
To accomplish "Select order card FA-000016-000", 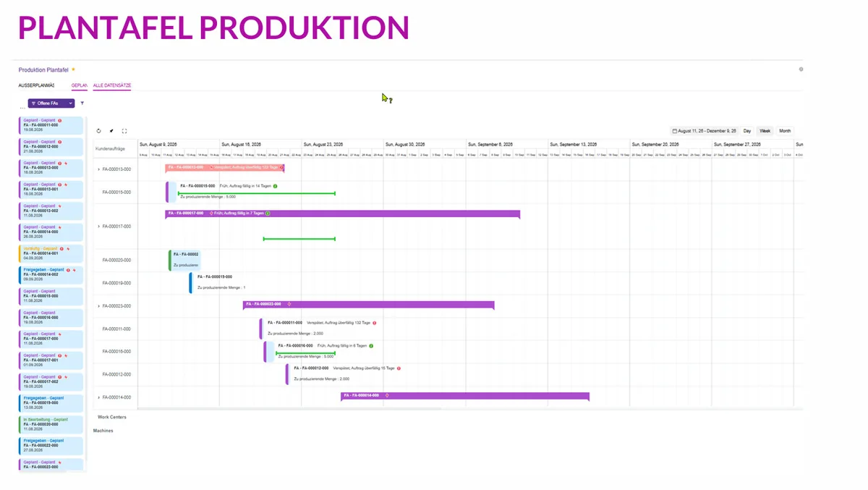I will [x=51, y=317].
